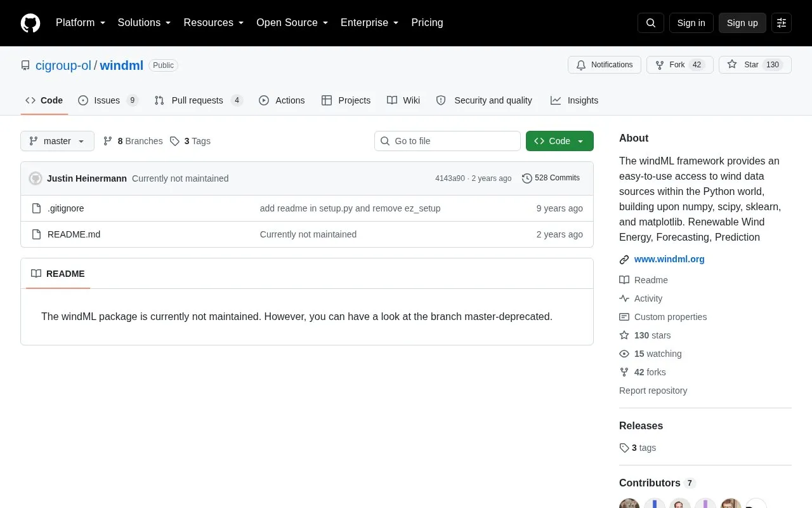
Task: Expand the Open Source menu
Action: click(292, 23)
